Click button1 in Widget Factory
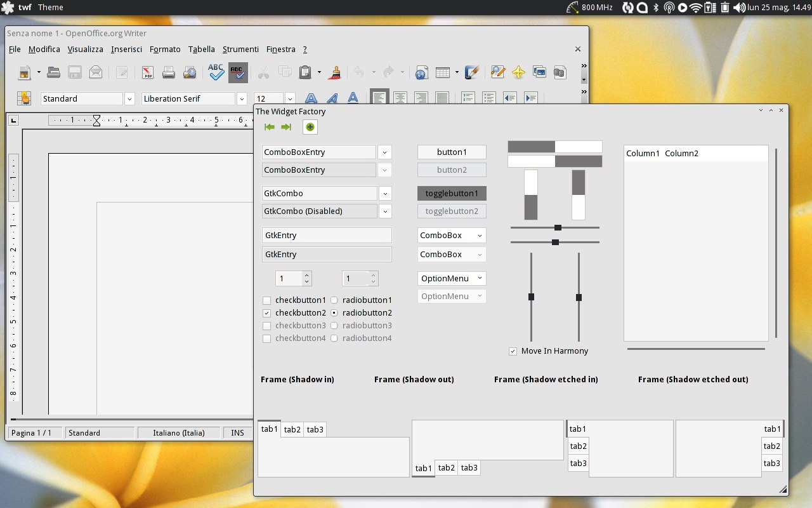The height and width of the screenshot is (508, 812). coord(452,152)
